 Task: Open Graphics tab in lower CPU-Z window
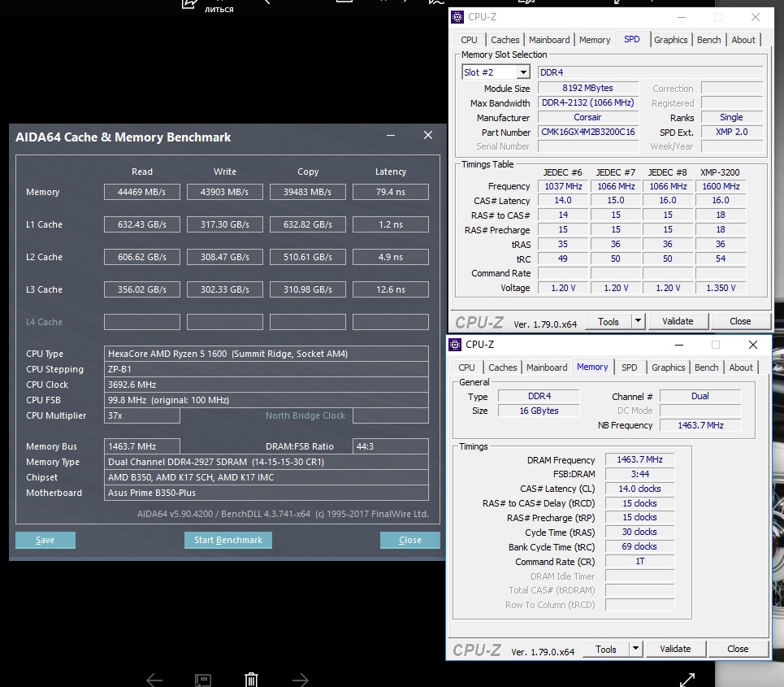(x=668, y=367)
